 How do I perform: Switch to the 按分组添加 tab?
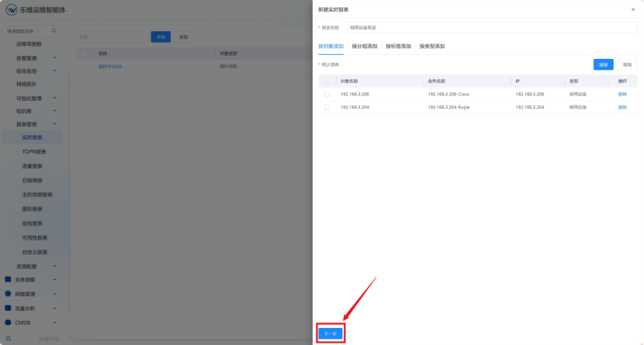[365, 47]
